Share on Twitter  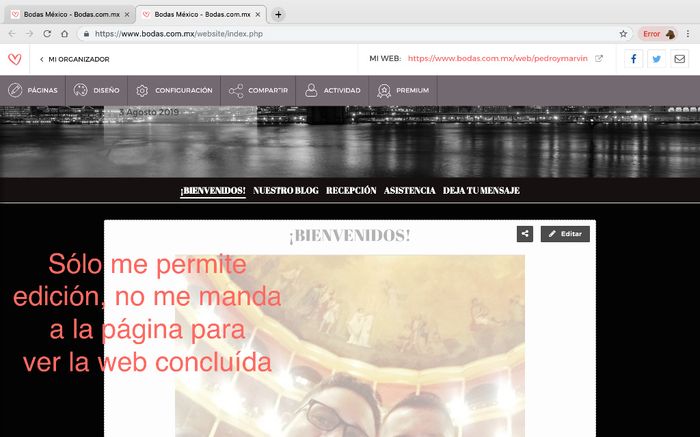(656, 59)
